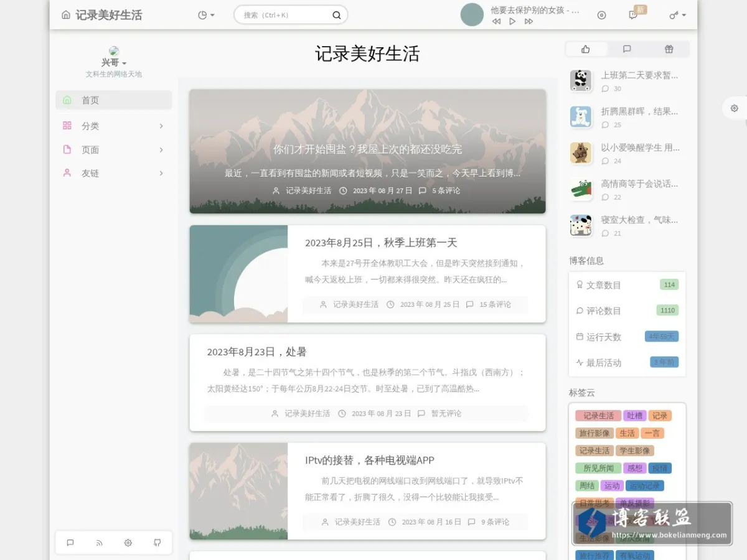This screenshot has width=747, height=560.
Task: Skip to next track in music player
Action: point(529,21)
